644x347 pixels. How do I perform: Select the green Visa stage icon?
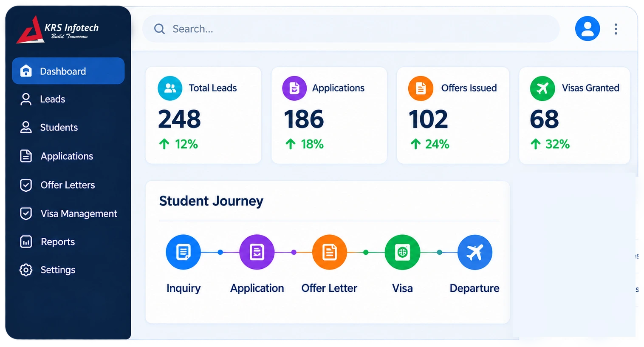402,252
